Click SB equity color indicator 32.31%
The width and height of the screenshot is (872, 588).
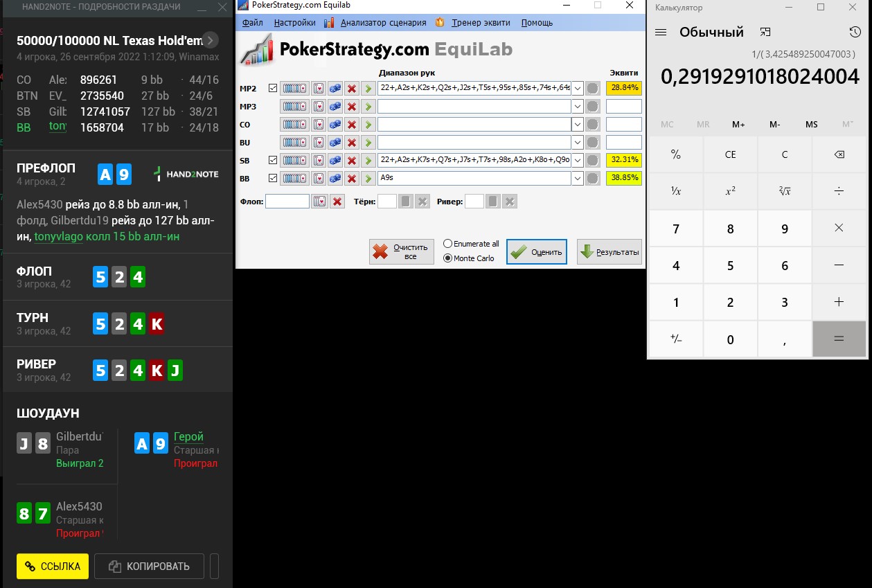click(x=624, y=160)
